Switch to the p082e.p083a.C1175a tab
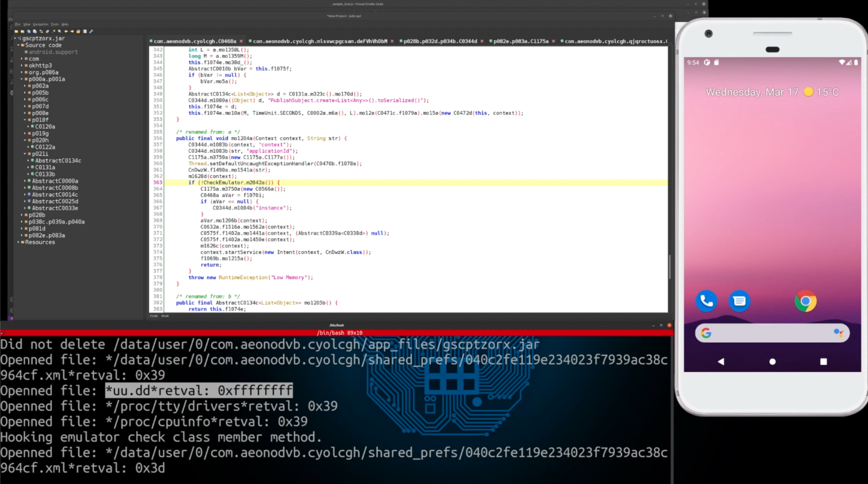 (x=520, y=41)
